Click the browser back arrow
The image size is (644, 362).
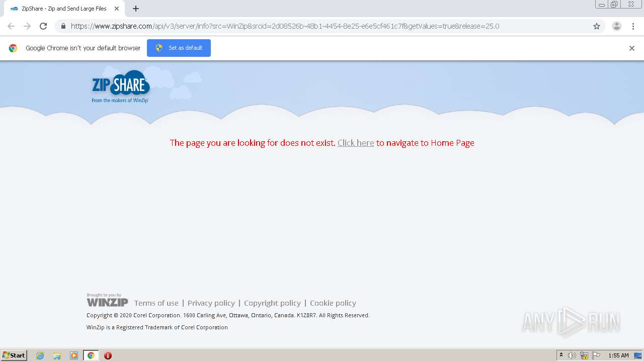[11, 26]
